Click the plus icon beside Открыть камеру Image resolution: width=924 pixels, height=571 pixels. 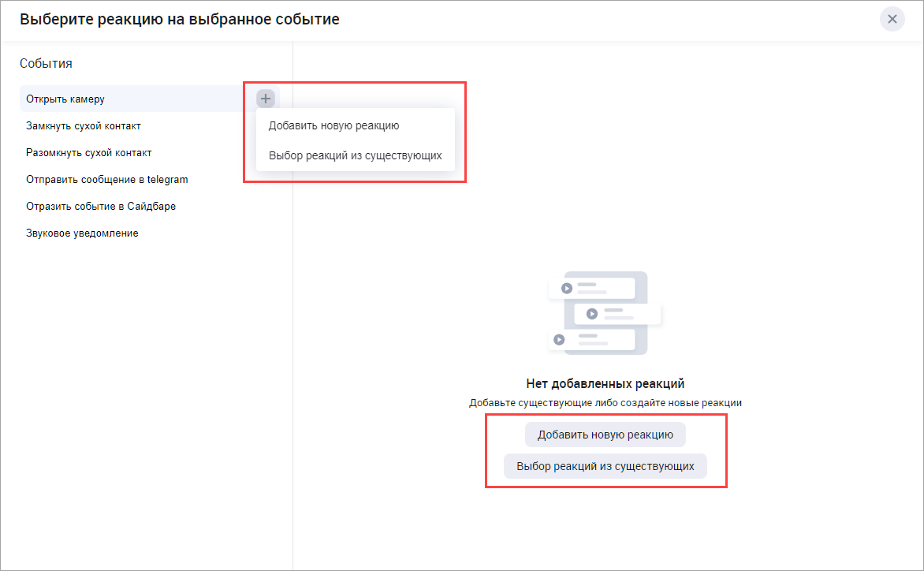(266, 99)
